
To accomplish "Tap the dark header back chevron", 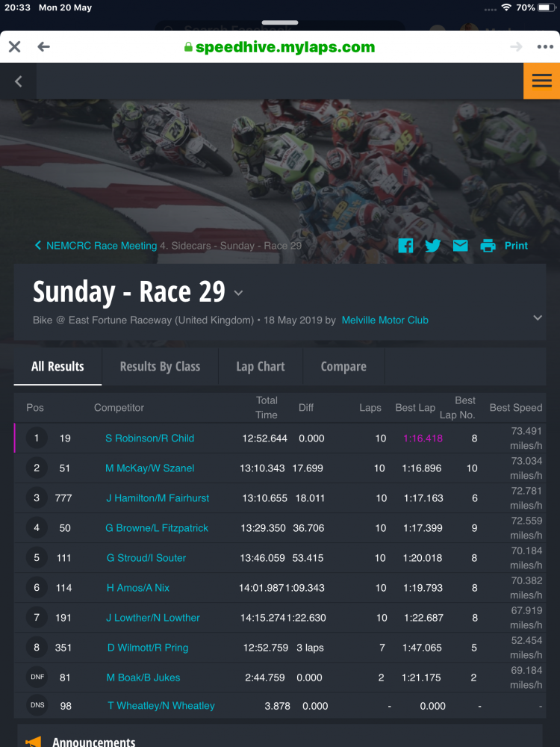I will (19, 81).
